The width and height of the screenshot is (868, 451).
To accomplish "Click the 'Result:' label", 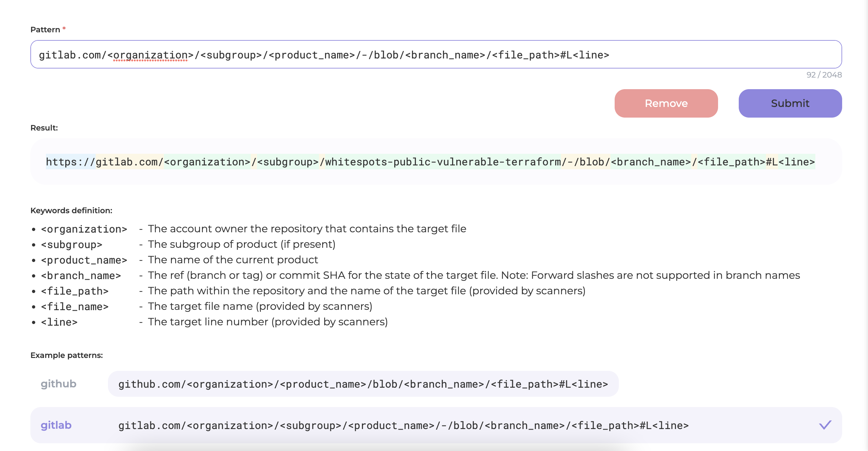I will (44, 128).
